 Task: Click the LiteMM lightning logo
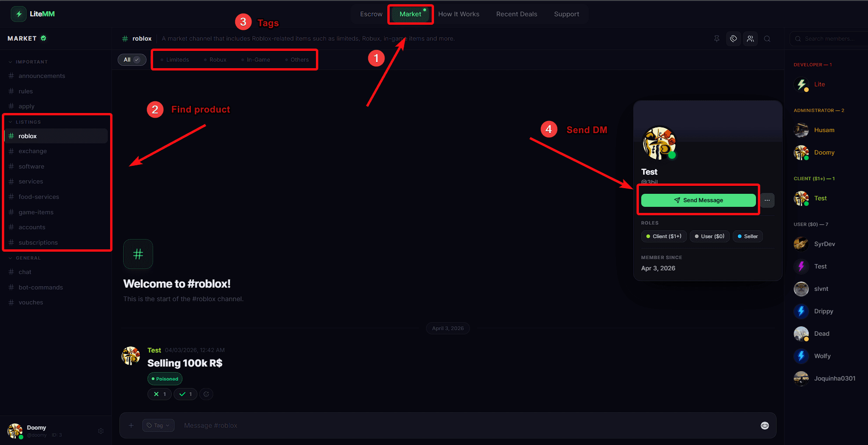pyautogui.click(x=19, y=14)
